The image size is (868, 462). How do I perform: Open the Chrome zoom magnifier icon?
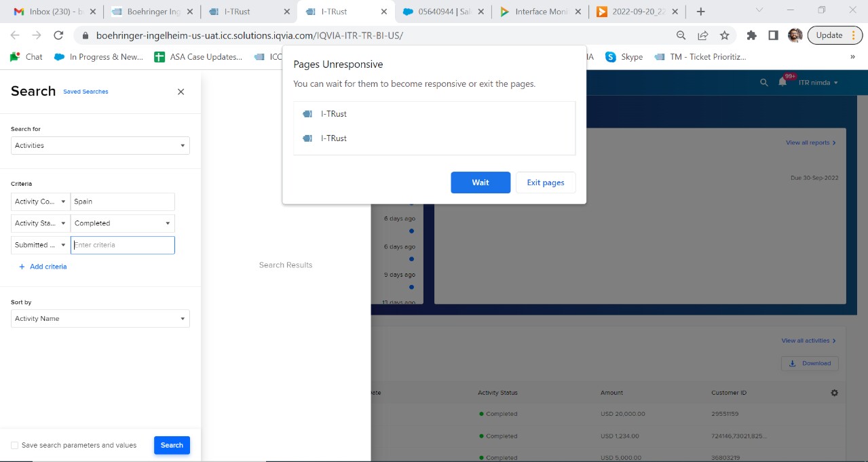click(x=681, y=35)
